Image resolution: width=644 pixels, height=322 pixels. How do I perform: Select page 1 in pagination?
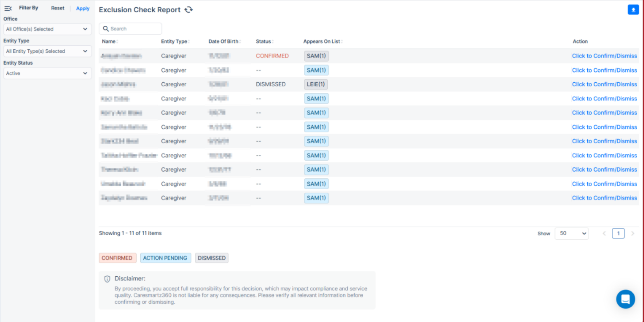click(618, 233)
